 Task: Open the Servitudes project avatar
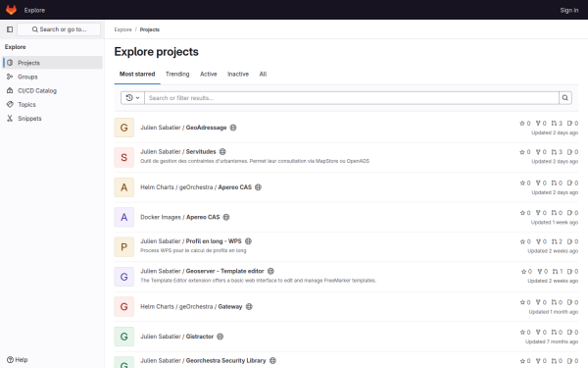(x=124, y=157)
